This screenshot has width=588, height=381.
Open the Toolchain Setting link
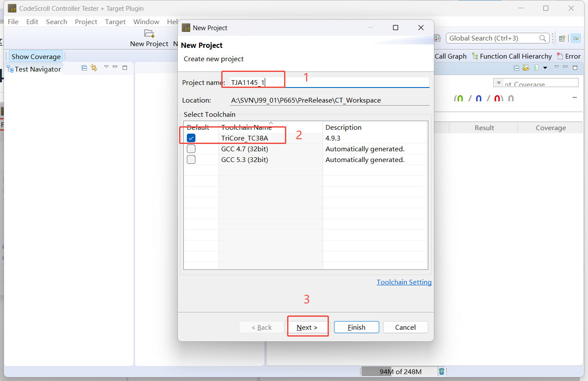404,282
